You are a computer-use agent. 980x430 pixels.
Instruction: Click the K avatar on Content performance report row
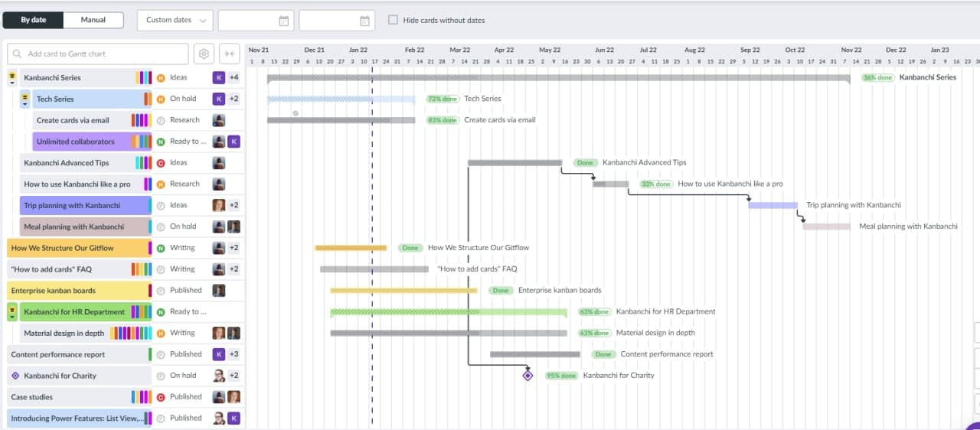pyautogui.click(x=219, y=354)
